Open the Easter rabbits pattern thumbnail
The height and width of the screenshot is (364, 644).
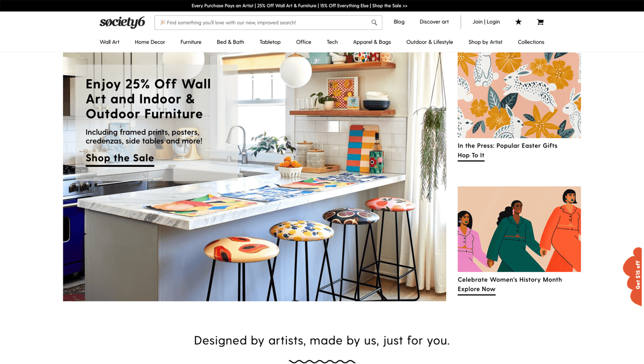pyautogui.click(x=519, y=95)
